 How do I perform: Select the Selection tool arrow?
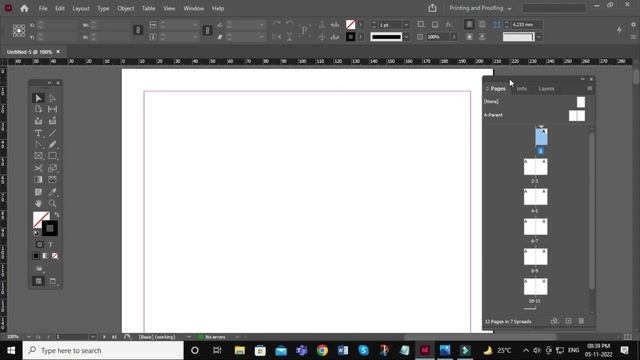pyautogui.click(x=38, y=98)
